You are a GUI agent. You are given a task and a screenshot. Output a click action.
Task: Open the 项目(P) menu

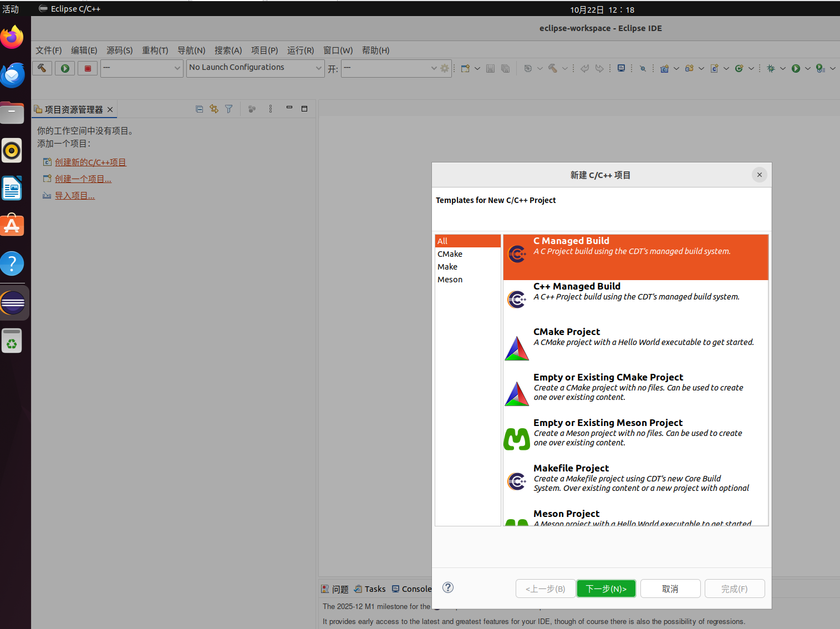(x=264, y=50)
